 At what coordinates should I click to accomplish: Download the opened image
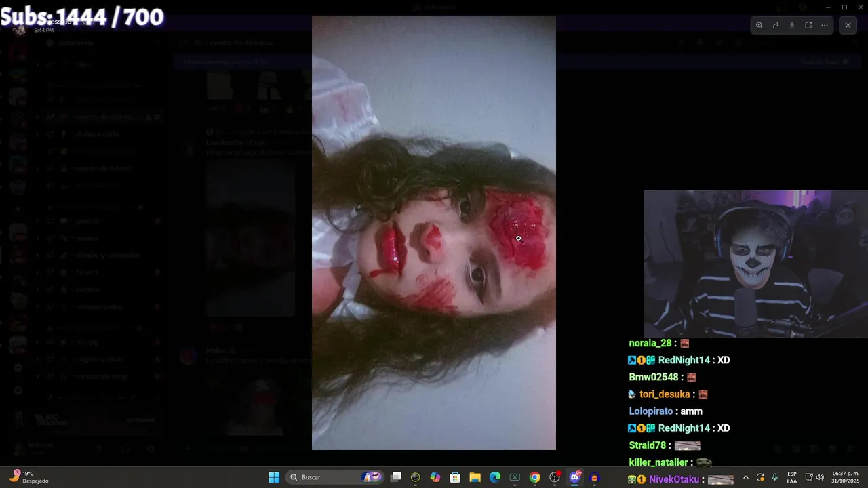(x=792, y=25)
